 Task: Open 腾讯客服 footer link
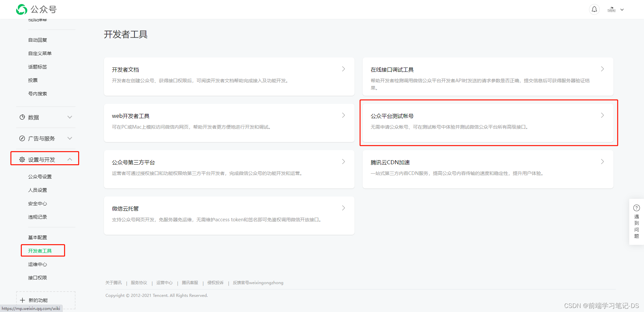[x=190, y=283]
